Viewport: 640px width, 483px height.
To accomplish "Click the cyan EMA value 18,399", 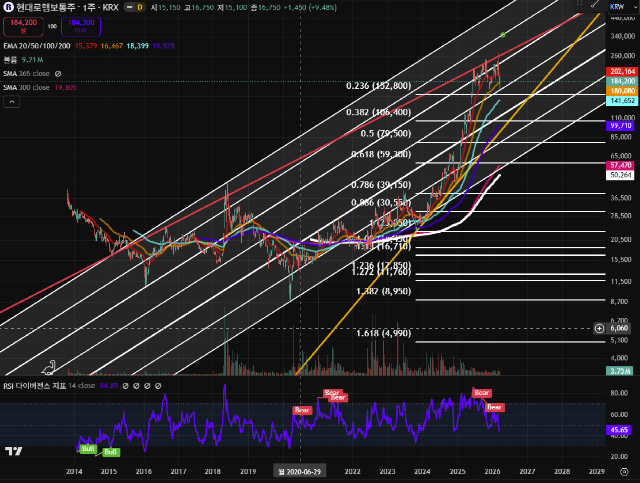I will [138, 46].
